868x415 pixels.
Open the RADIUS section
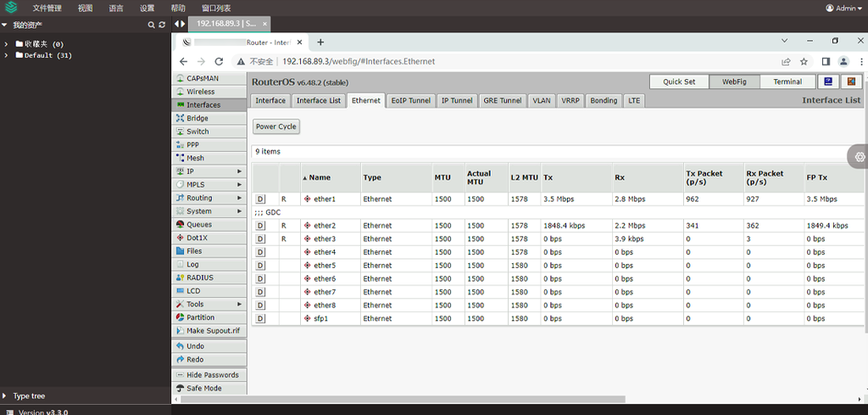(x=209, y=278)
